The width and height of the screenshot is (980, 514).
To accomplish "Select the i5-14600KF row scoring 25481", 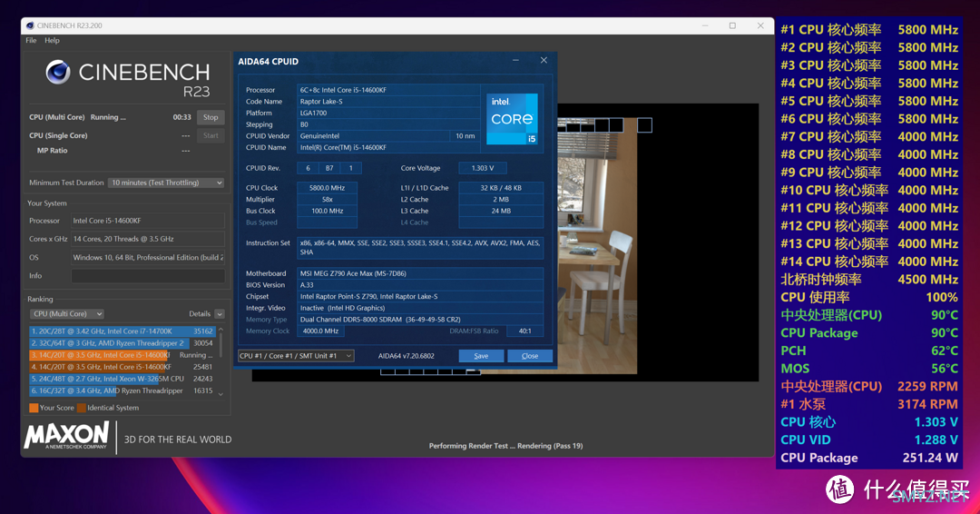I will tap(122, 367).
